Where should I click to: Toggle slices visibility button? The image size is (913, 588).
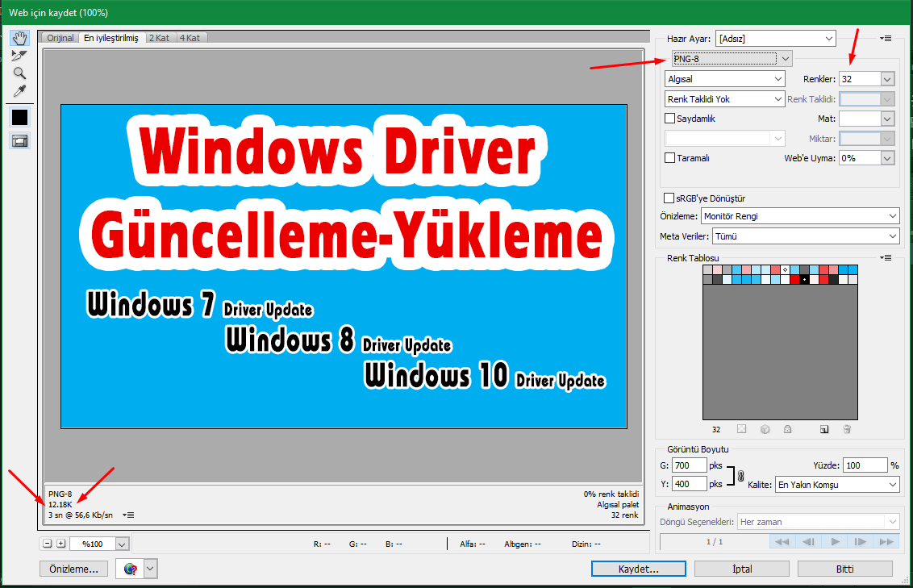[20, 141]
